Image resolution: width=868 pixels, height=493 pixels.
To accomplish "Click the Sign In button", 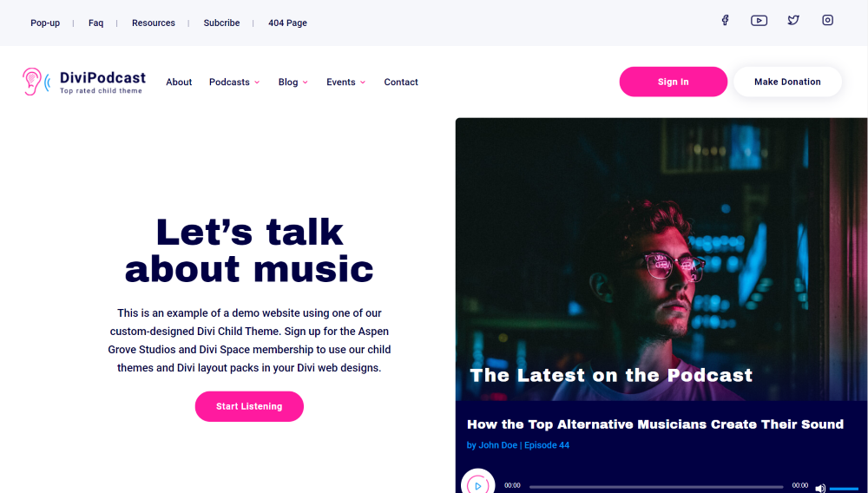I will (x=674, y=82).
